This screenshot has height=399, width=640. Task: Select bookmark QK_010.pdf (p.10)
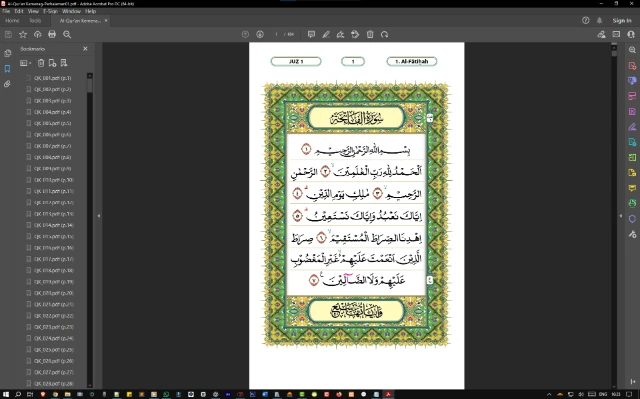[x=54, y=180]
